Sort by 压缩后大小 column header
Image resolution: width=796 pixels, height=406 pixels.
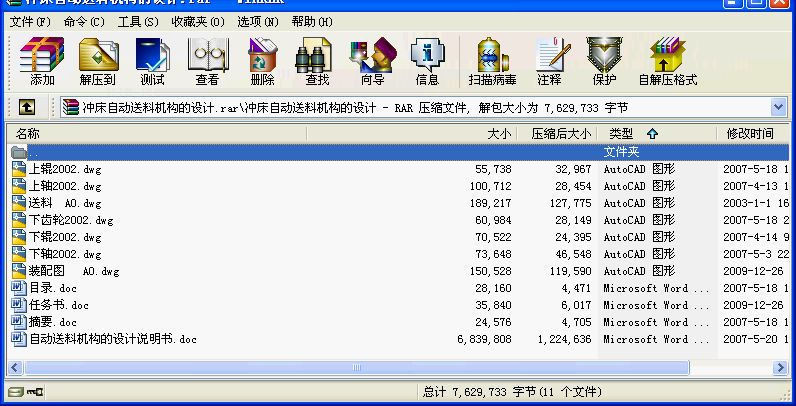click(560, 133)
